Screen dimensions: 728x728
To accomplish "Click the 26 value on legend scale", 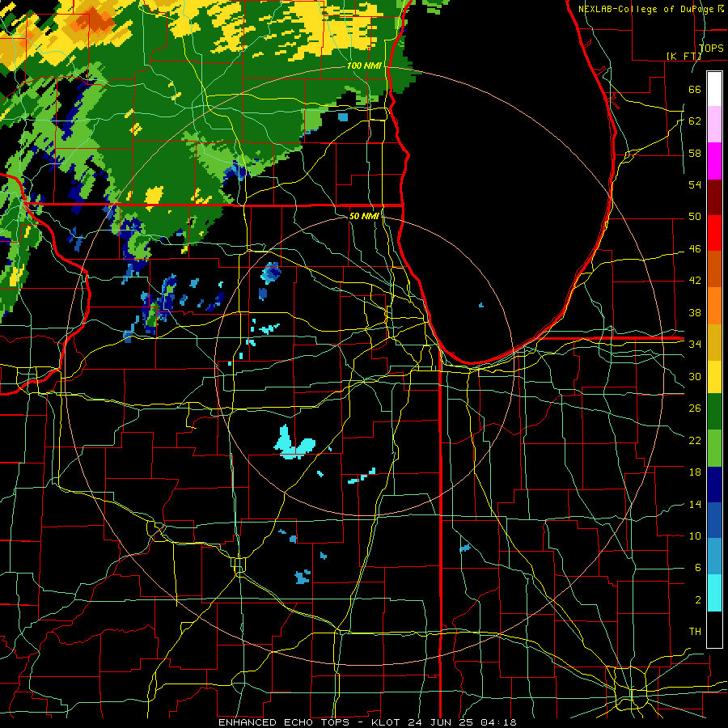I will coord(695,408).
